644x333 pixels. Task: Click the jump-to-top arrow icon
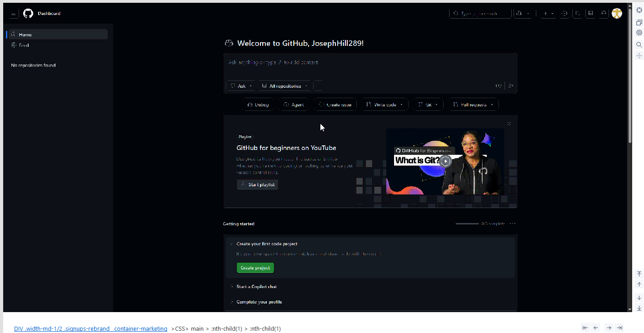[x=639, y=274]
